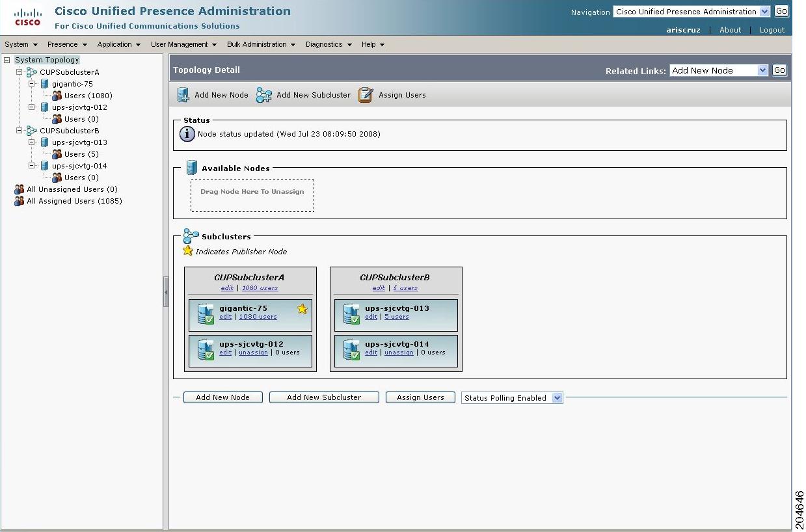The image size is (806, 532).
Task: Collapse CUPSubclusterB in the tree
Action: point(20,130)
